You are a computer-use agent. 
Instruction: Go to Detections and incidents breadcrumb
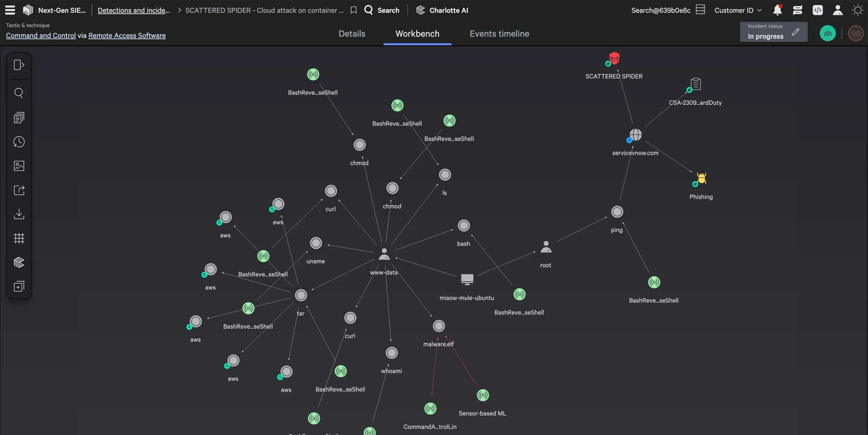134,10
